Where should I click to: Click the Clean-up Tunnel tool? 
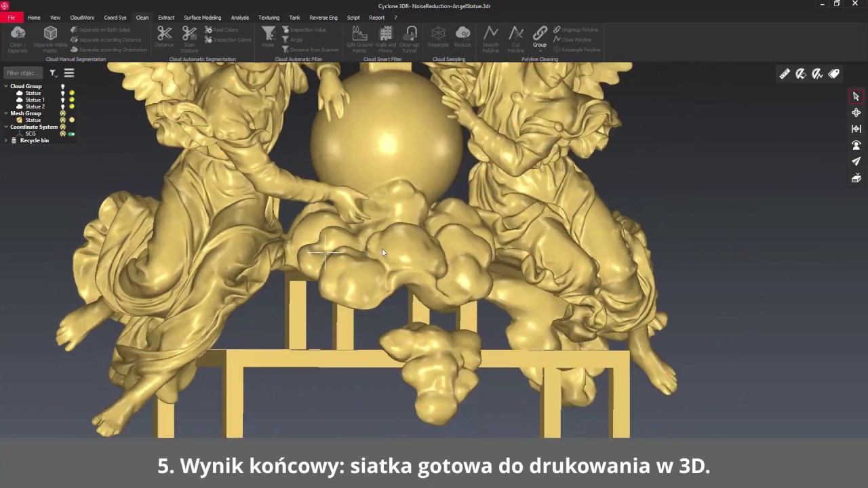[410, 39]
